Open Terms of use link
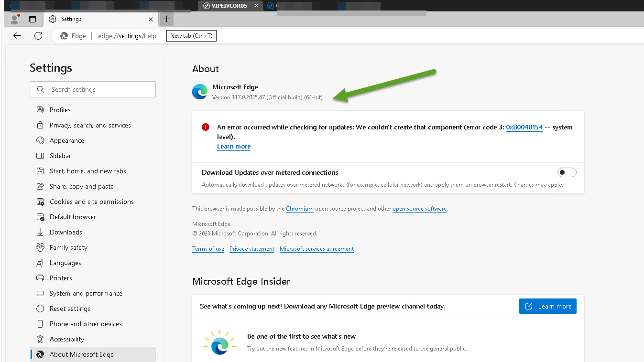Image resolution: width=644 pixels, height=362 pixels. pos(208,249)
